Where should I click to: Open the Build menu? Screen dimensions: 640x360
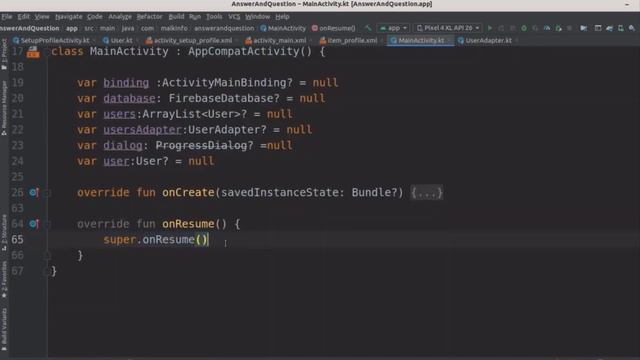pyautogui.click(x=176, y=17)
